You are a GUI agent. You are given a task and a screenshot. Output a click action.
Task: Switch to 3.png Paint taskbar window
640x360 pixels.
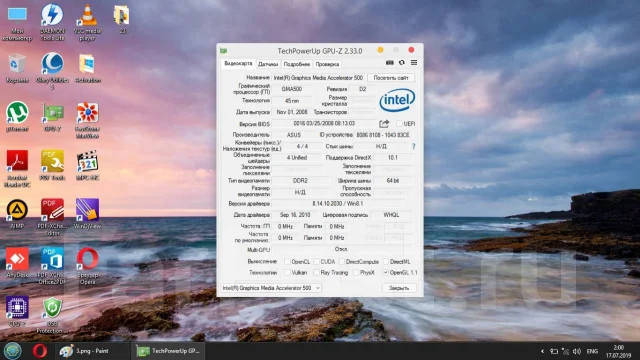(92, 351)
